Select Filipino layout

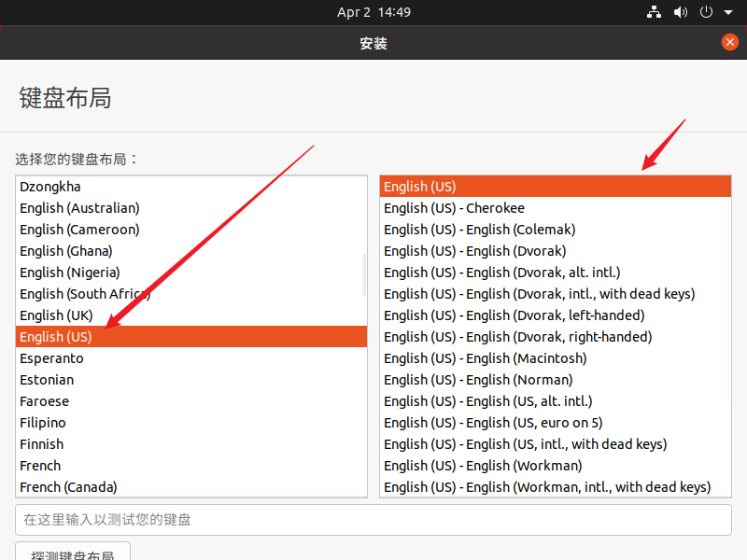point(191,423)
